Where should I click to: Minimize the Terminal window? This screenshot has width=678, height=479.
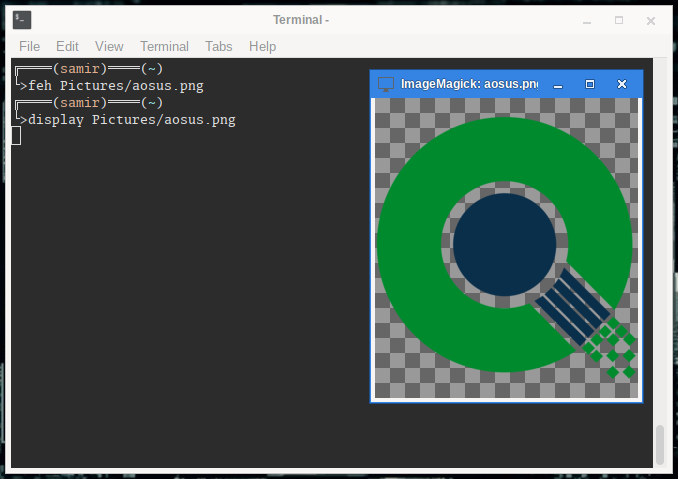pos(586,20)
